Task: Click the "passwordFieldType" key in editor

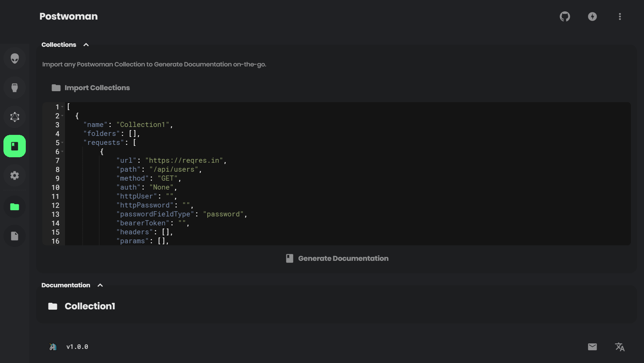Action: 155,214
